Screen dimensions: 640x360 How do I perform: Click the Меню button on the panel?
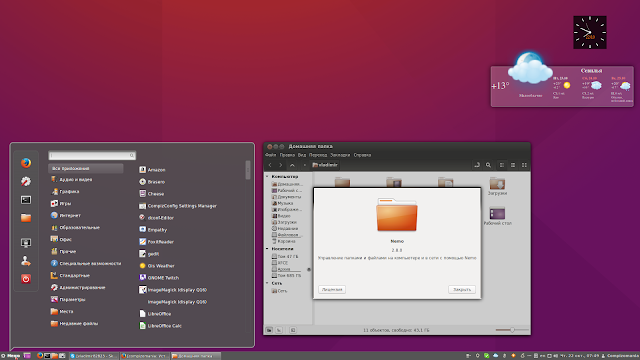tap(11, 356)
